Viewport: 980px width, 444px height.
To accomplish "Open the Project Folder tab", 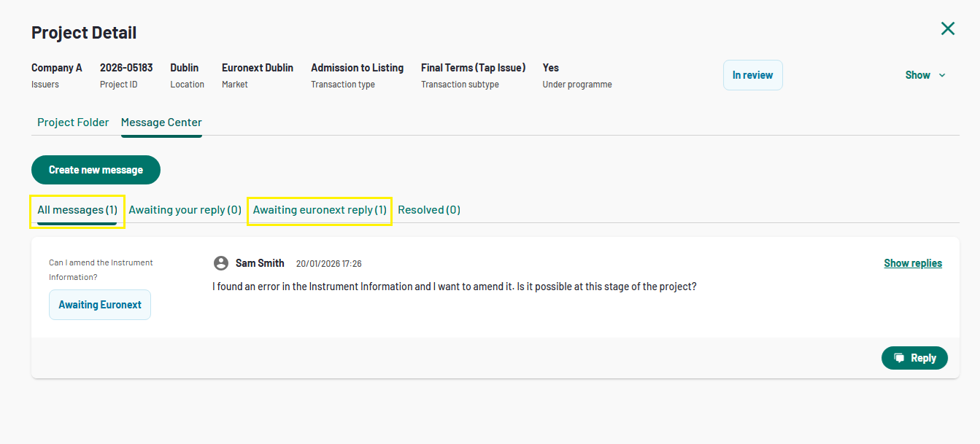I will 73,122.
